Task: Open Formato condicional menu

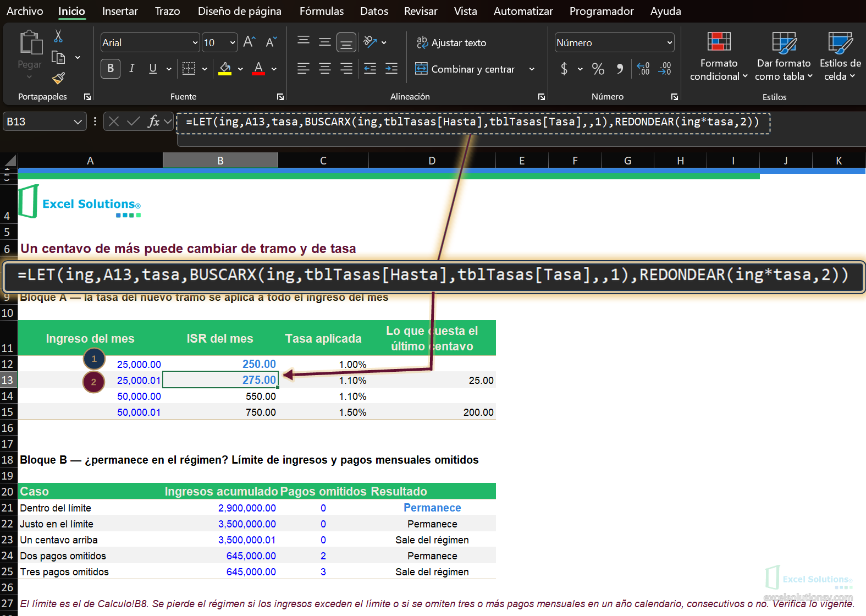Action: click(719, 57)
